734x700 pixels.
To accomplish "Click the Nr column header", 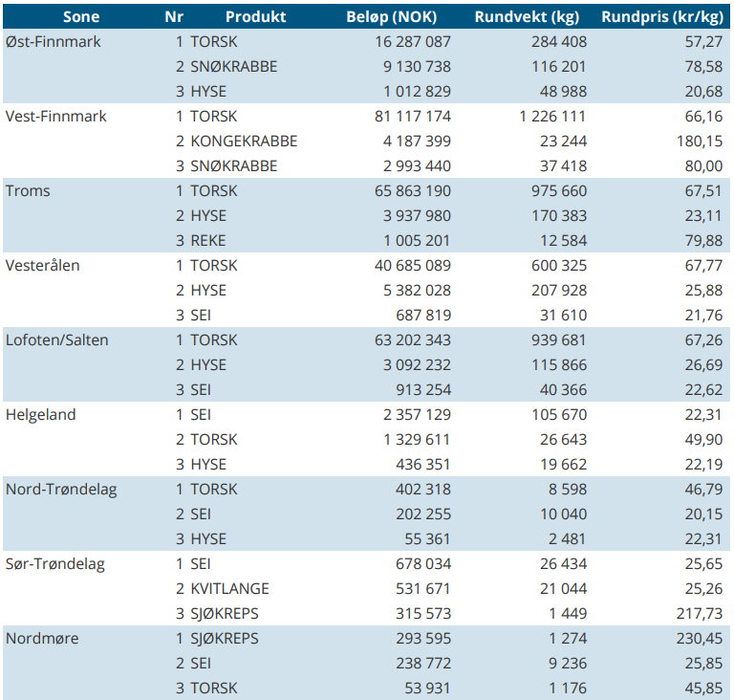I will click(174, 16).
